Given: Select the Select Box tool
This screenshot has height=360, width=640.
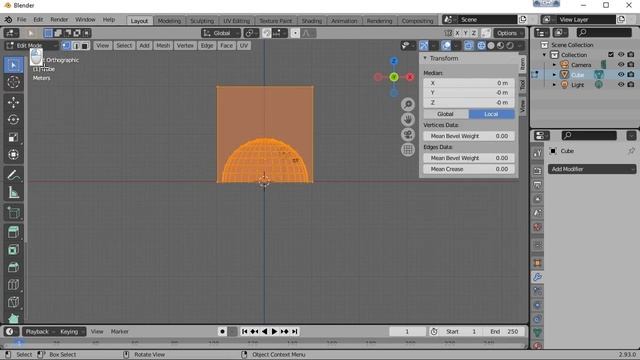Looking at the screenshot, I should pyautogui.click(x=13, y=65).
